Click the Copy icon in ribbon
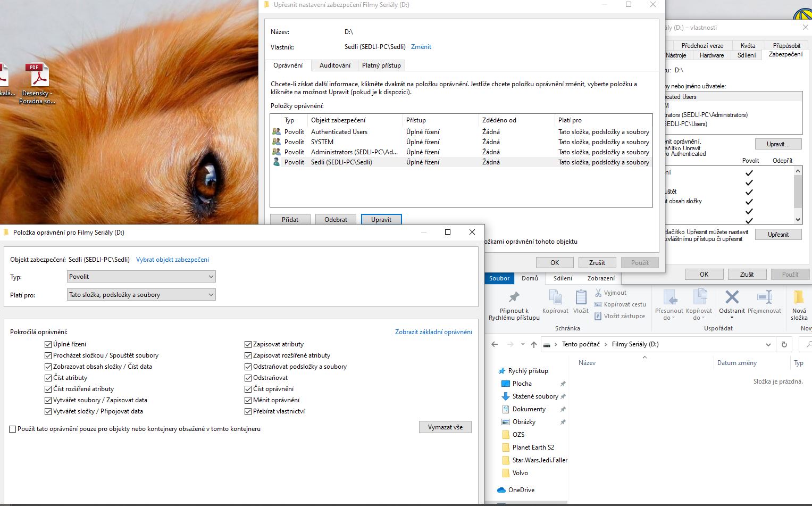The width and height of the screenshot is (812, 506). (x=555, y=297)
